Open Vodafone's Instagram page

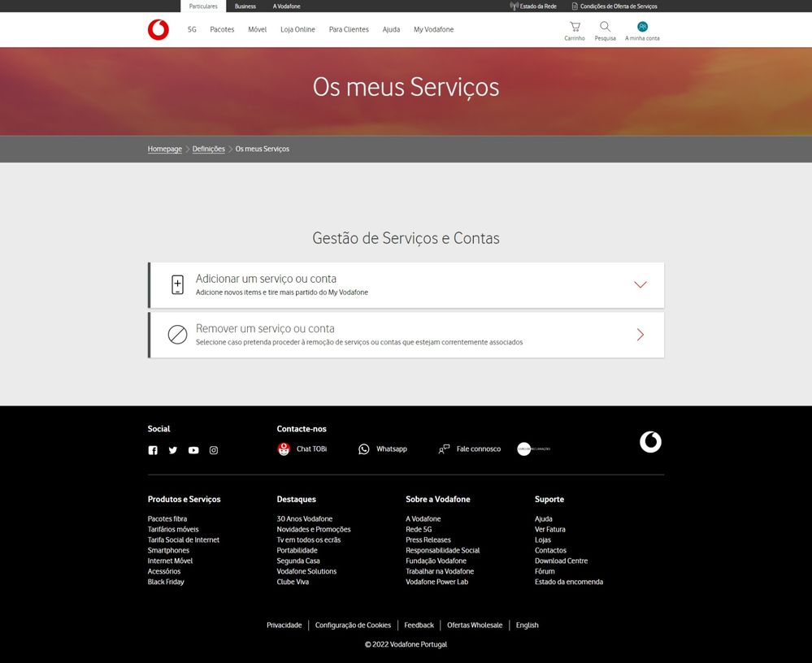(214, 449)
